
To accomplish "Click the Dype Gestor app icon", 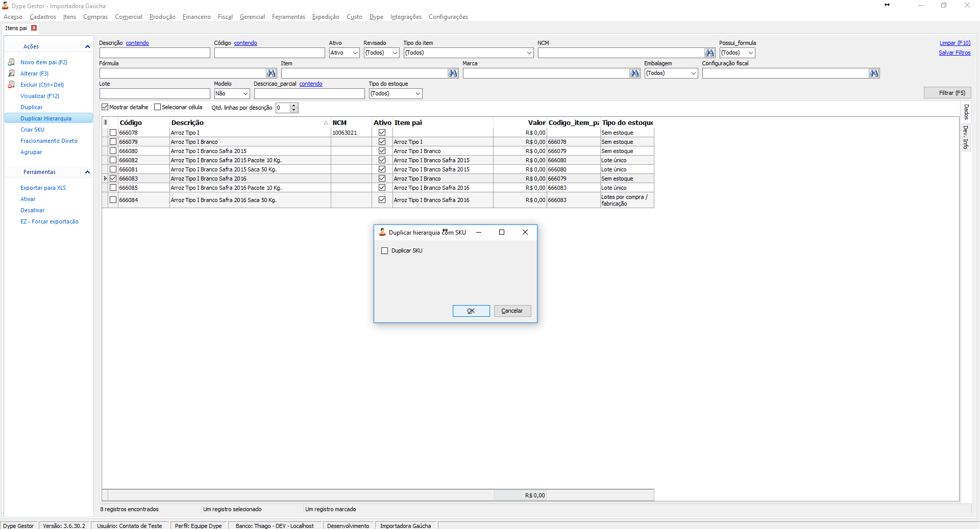I will (x=5, y=6).
